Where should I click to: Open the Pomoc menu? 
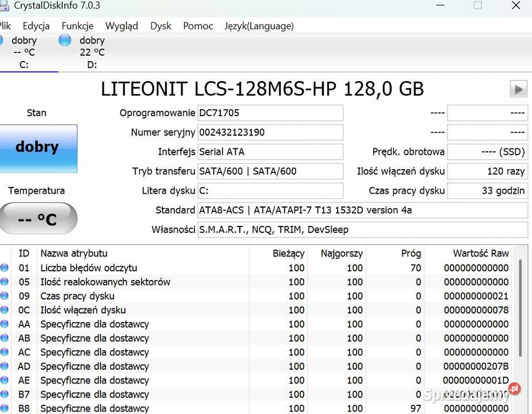pos(197,26)
